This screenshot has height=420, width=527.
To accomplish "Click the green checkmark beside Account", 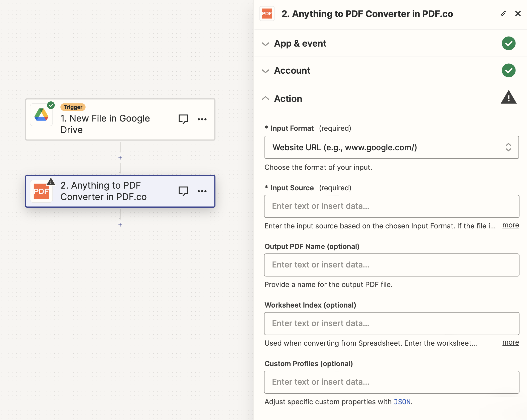I will click(508, 70).
